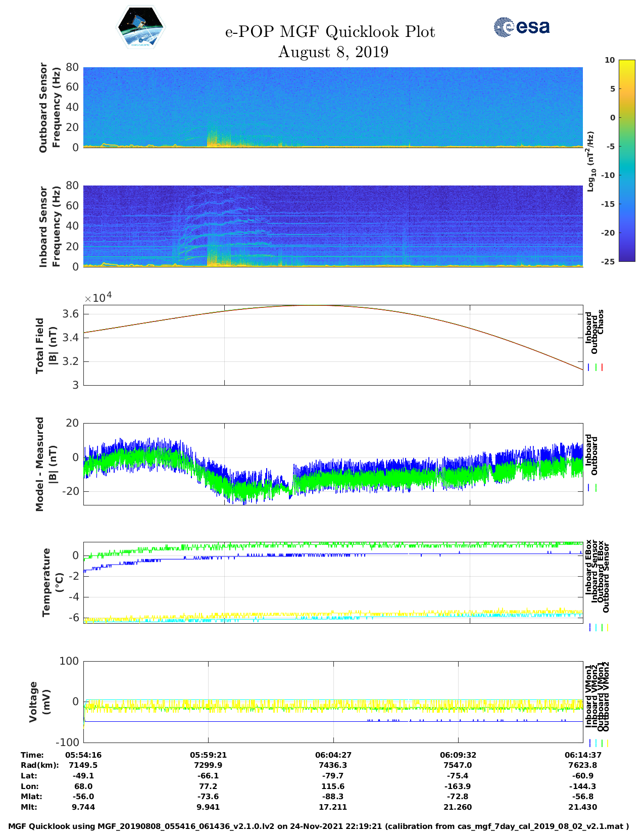Click the MGF Quicklook footer text line
Screen dimensions: 644x834
pos(319,826)
